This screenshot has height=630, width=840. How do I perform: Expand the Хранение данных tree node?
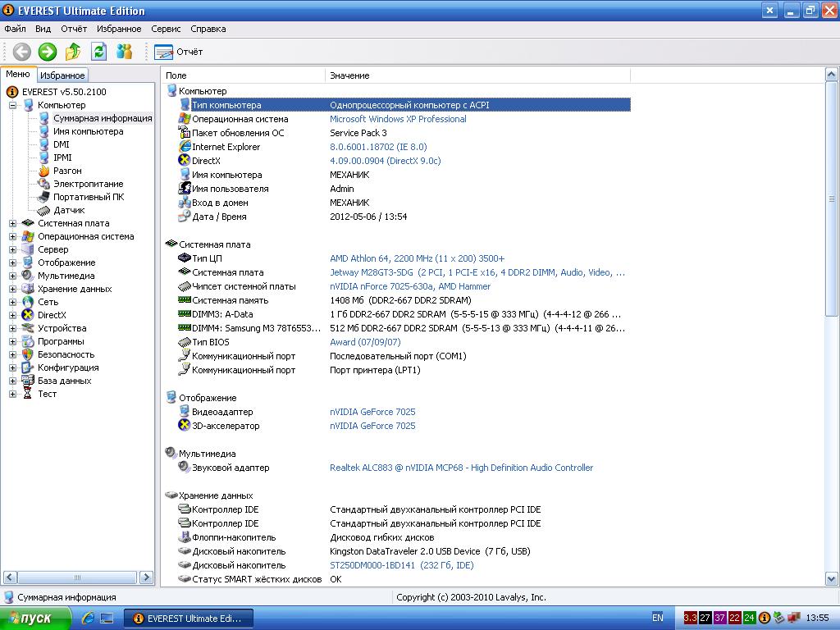(12, 290)
